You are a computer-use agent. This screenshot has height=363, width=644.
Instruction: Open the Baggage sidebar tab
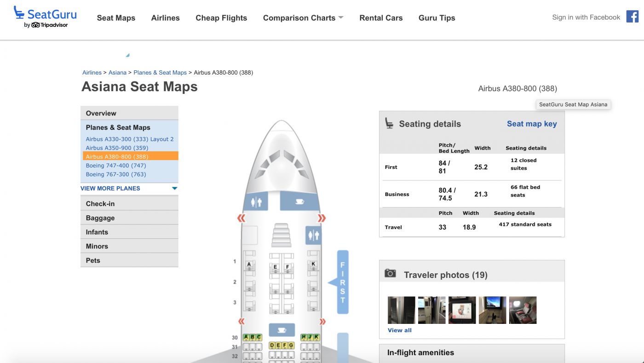click(100, 218)
